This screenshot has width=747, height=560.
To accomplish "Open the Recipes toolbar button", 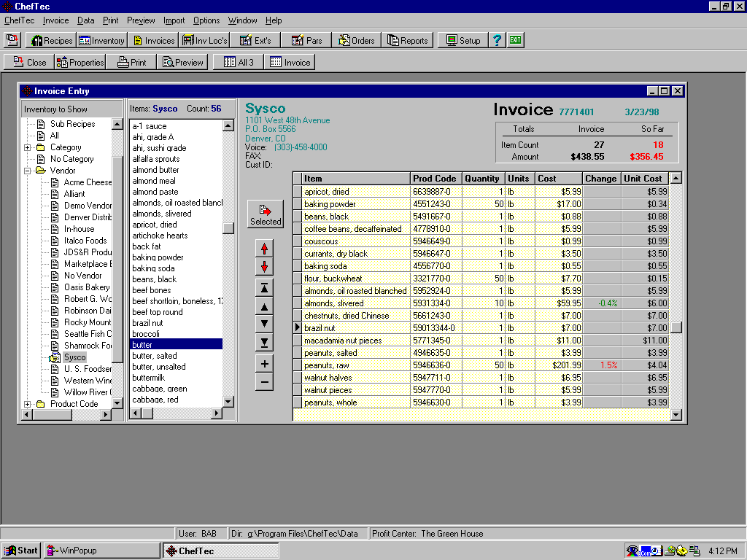I will pos(52,41).
